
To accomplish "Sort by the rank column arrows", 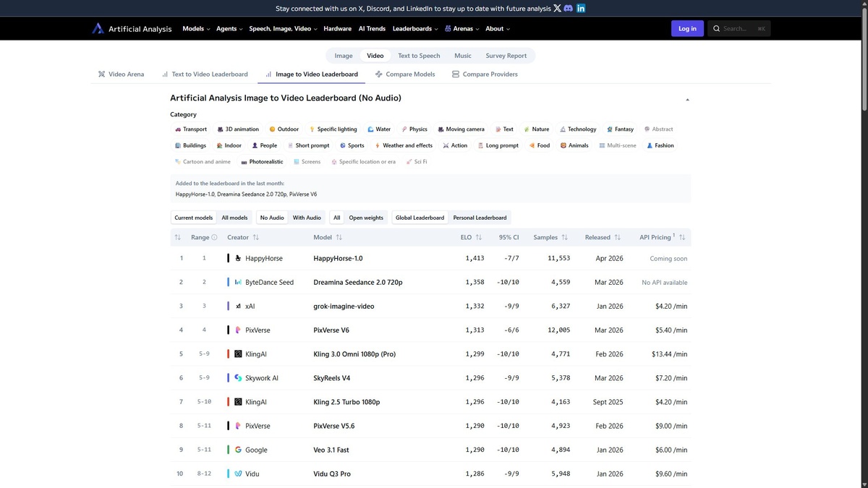I will (178, 237).
